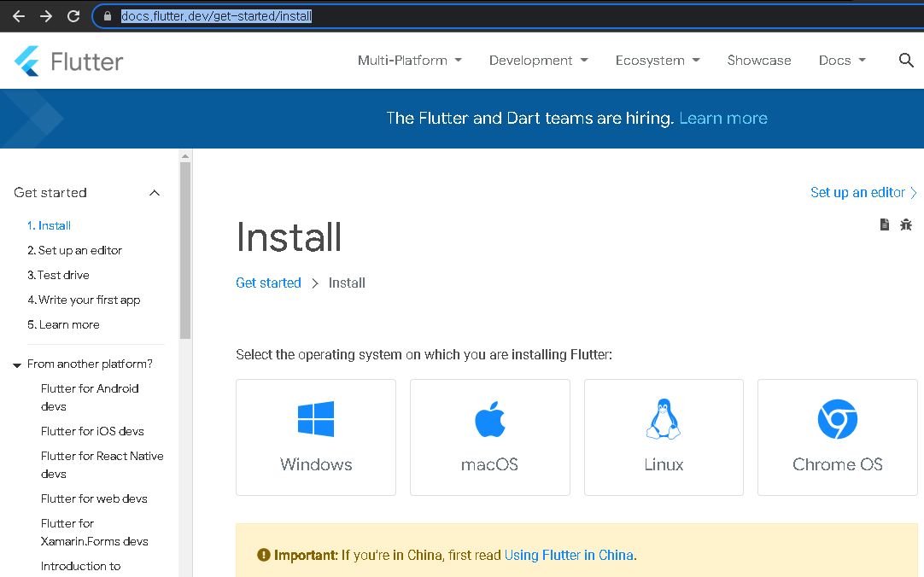Screen dimensions: 924x577
Task: Collapse the Get started section chevron
Action: point(155,193)
